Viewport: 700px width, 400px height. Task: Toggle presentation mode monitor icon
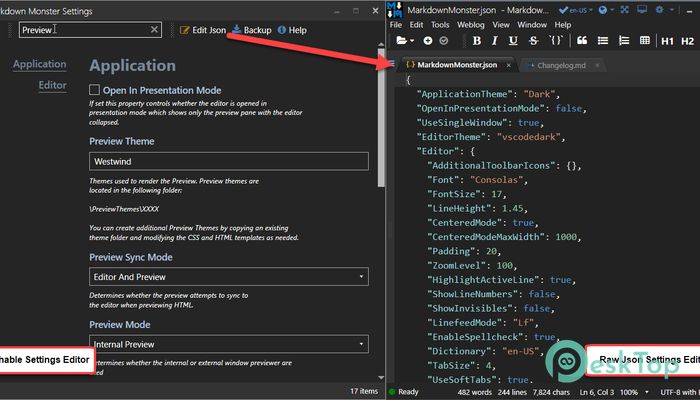pyautogui.click(x=642, y=9)
